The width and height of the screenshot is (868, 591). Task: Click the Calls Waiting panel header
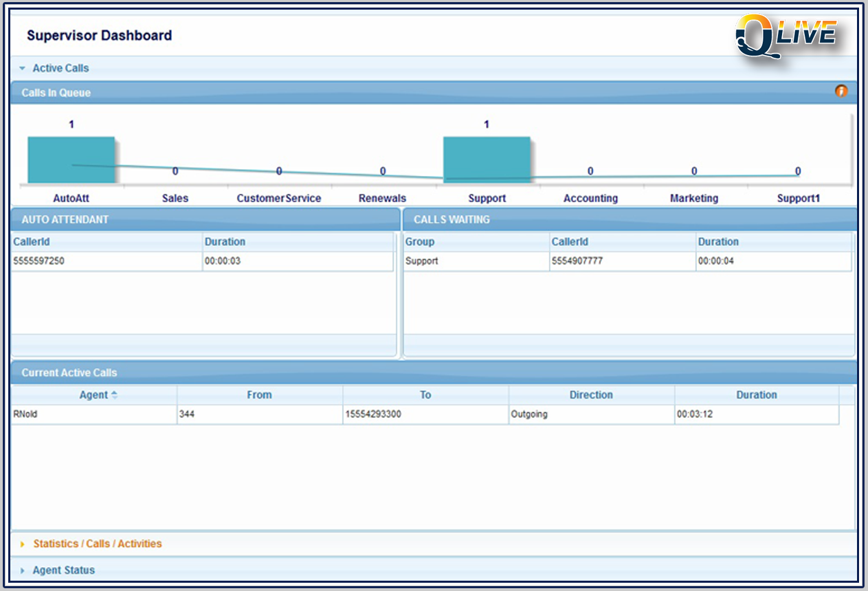pyautogui.click(x=452, y=219)
